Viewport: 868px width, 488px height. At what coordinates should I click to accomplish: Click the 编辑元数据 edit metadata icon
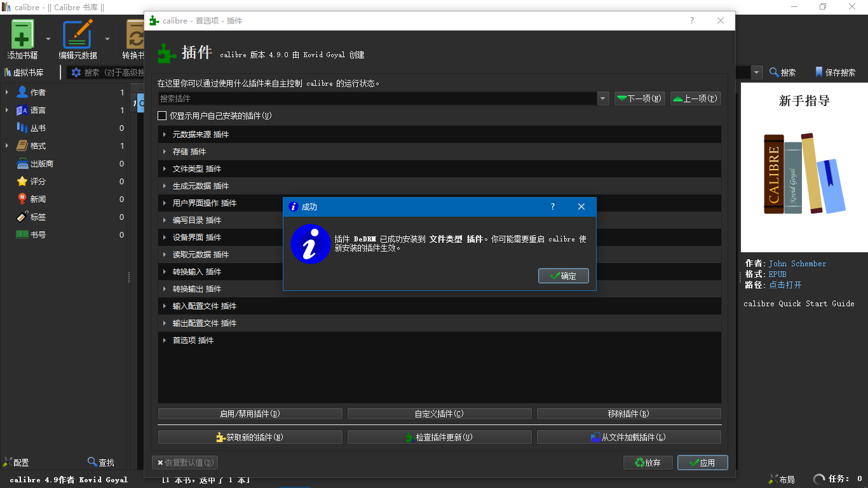[78, 35]
